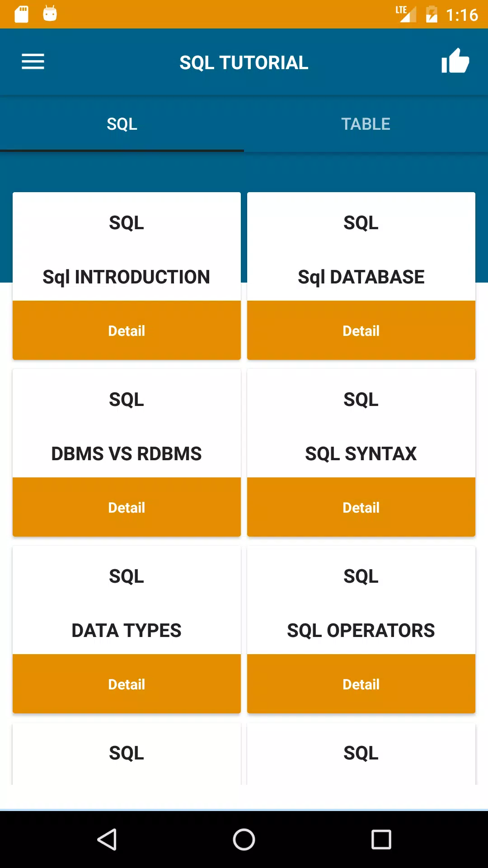Tap the Android back navigation icon

108,840
